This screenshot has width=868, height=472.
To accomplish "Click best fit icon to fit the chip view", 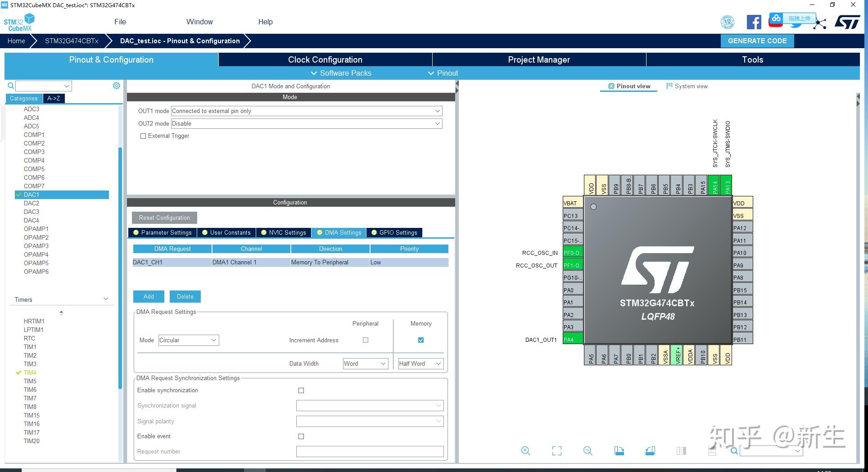I will [556, 450].
